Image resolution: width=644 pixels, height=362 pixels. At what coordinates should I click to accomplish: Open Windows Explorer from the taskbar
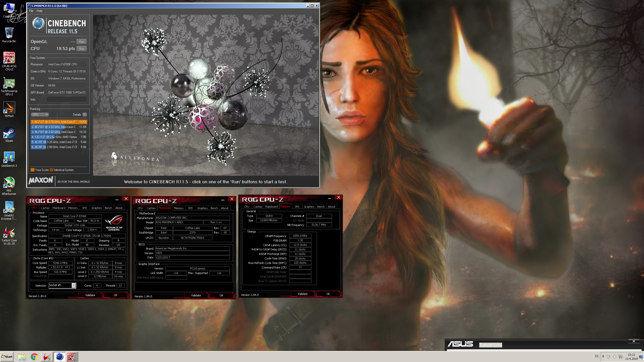pos(22,356)
